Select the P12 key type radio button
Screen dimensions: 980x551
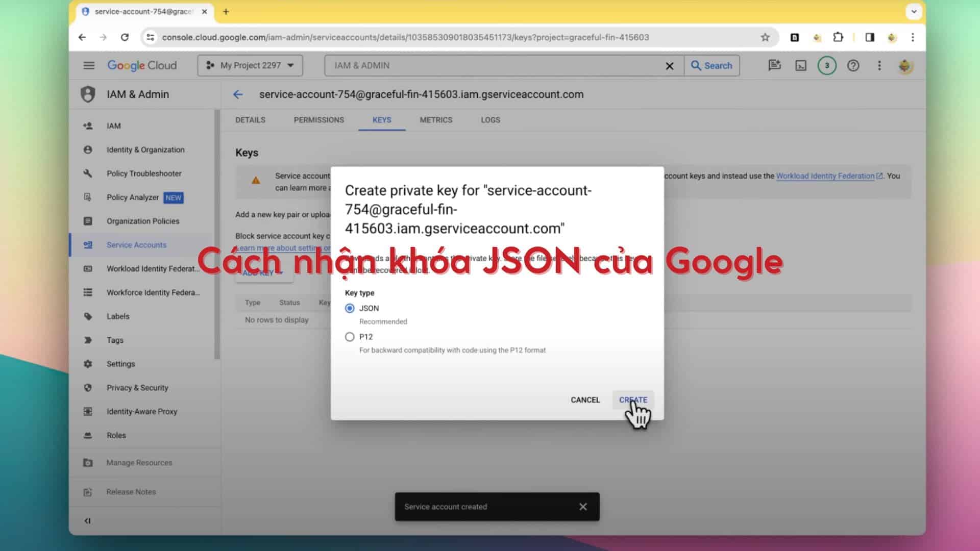tap(350, 337)
